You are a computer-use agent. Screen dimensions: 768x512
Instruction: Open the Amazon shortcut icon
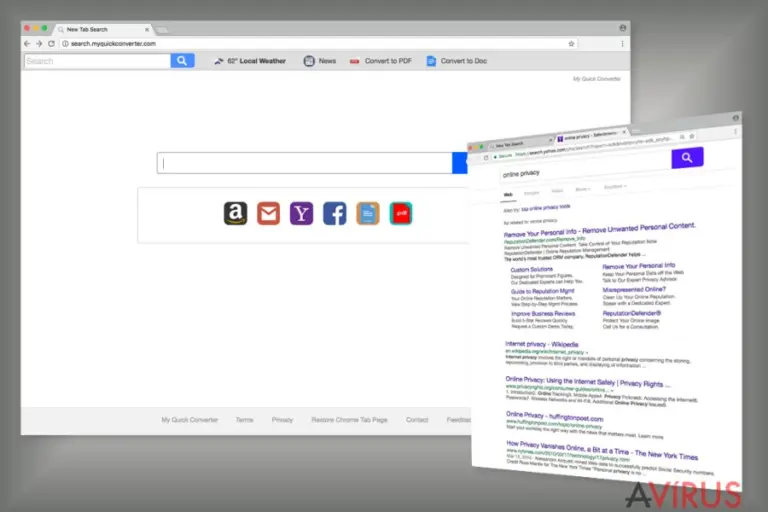(236, 213)
